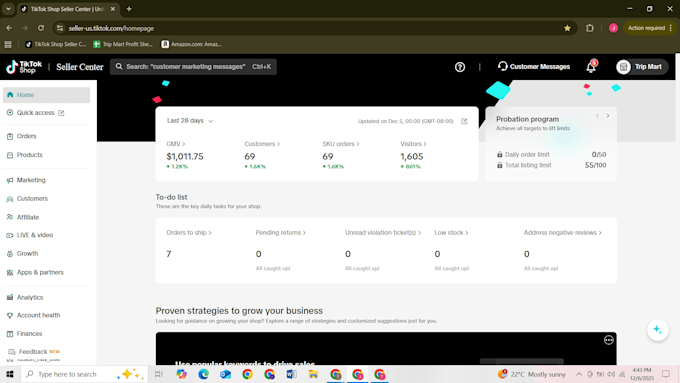Open the SKU orders metric details
Viewport: 680px width, 383px height.
coord(340,144)
